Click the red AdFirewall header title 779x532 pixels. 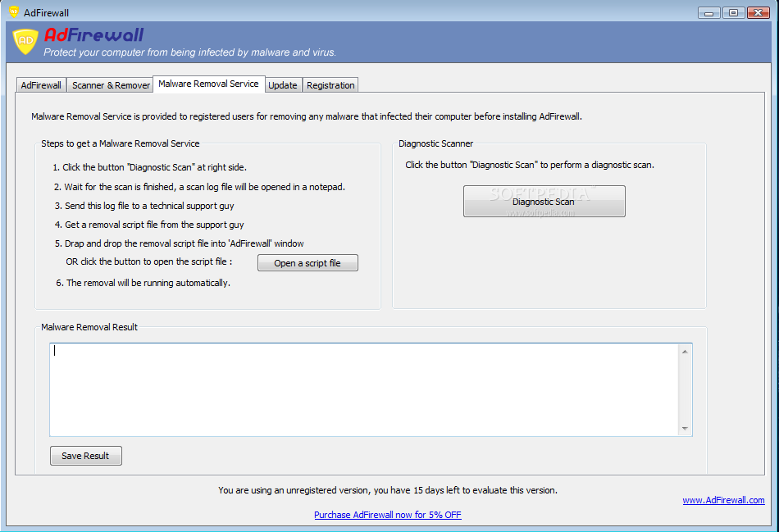tap(94, 34)
